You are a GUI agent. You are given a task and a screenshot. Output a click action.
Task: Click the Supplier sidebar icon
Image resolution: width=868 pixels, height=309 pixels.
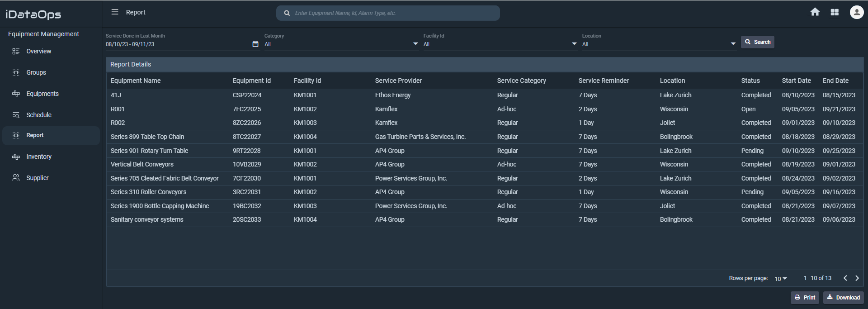click(16, 178)
